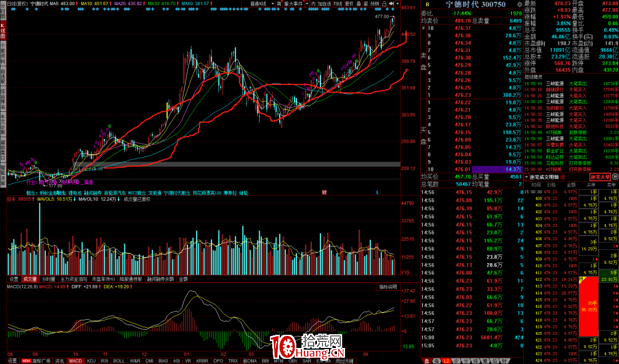Viewport: 619px width, 364px height.
Task: Open the 智能决策 sidebar item
Action: [3, 175]
